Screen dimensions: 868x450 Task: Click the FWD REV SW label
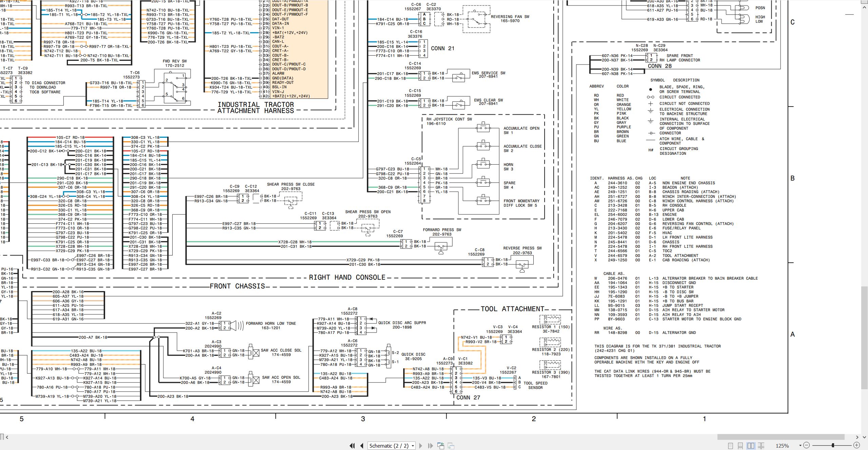[x=175, y=61]
